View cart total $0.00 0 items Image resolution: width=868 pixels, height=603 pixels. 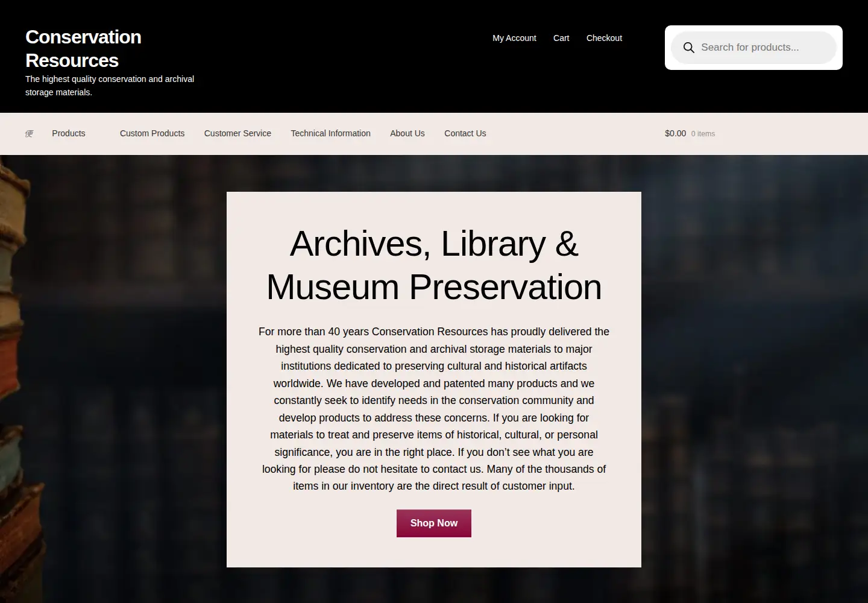690,133
